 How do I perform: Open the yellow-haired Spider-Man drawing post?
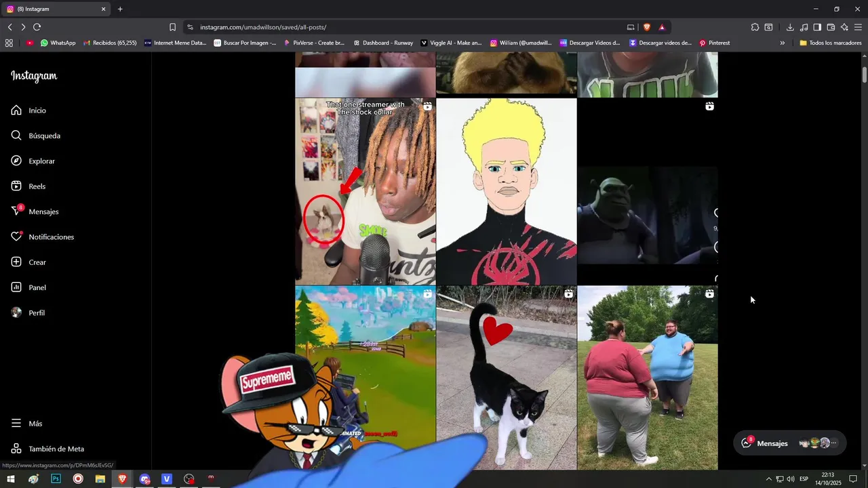point(507,192)
